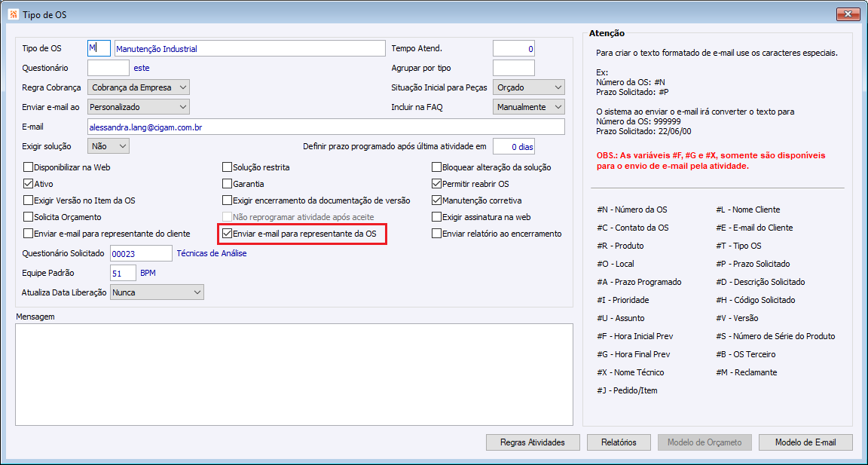Click Modelo de E-mail button

tap(805, 442)
